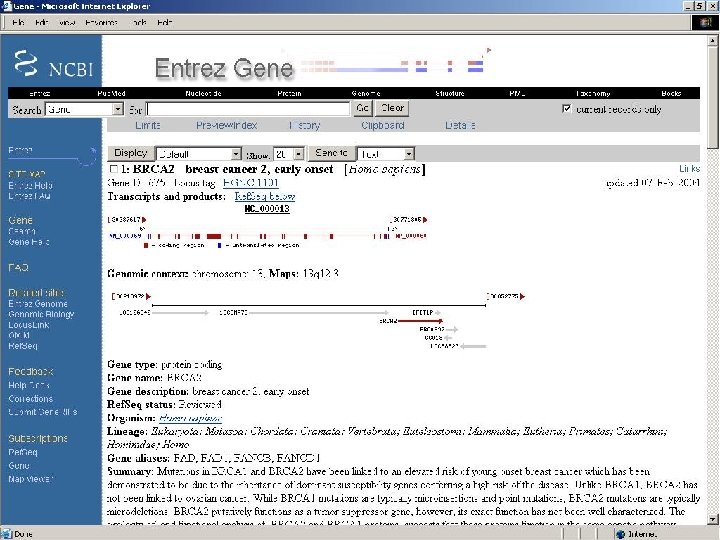Switch to the Genome database tab

(366, 93)
